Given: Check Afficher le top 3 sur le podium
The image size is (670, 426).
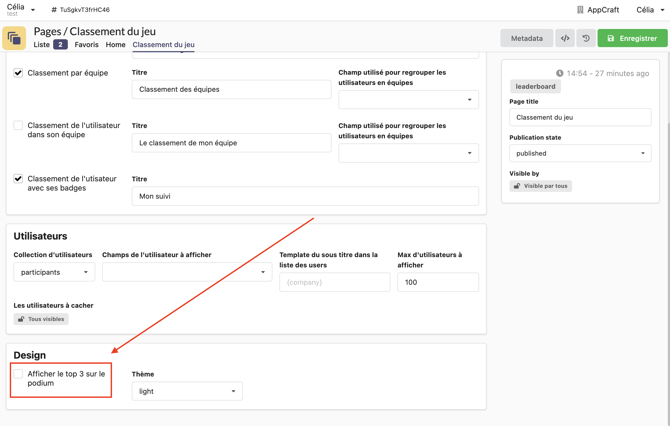Looking at the screenshot, I should pos(18,374).
